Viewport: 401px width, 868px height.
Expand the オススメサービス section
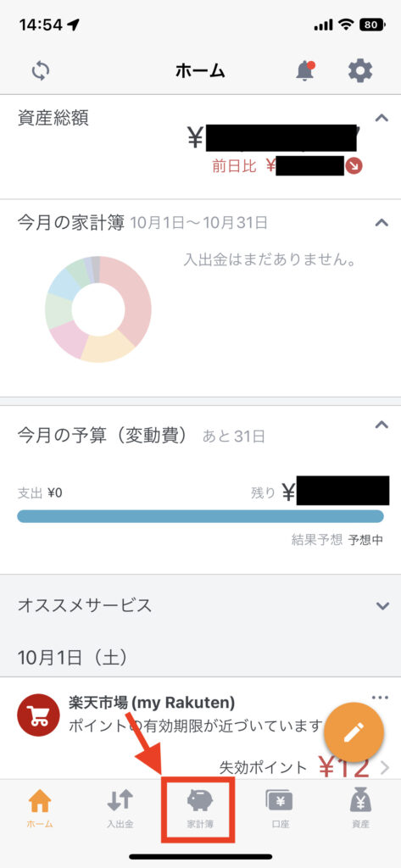pos(382,606)
